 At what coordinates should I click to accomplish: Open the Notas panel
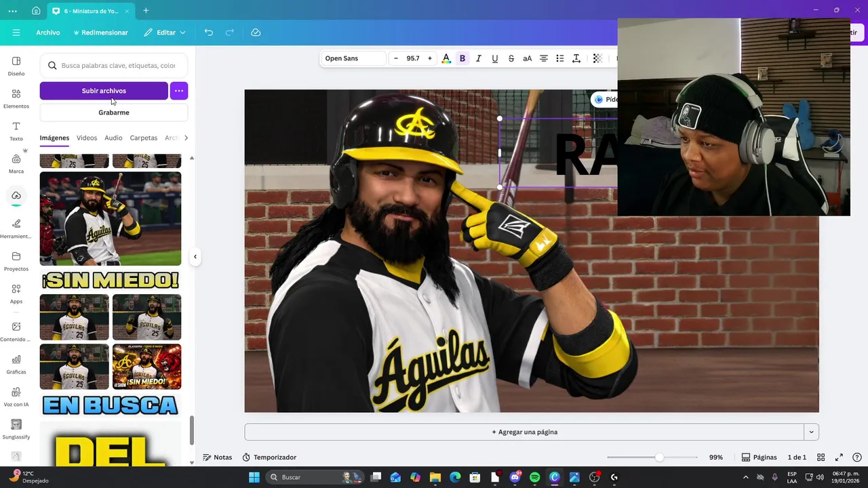tap(218, 457)
